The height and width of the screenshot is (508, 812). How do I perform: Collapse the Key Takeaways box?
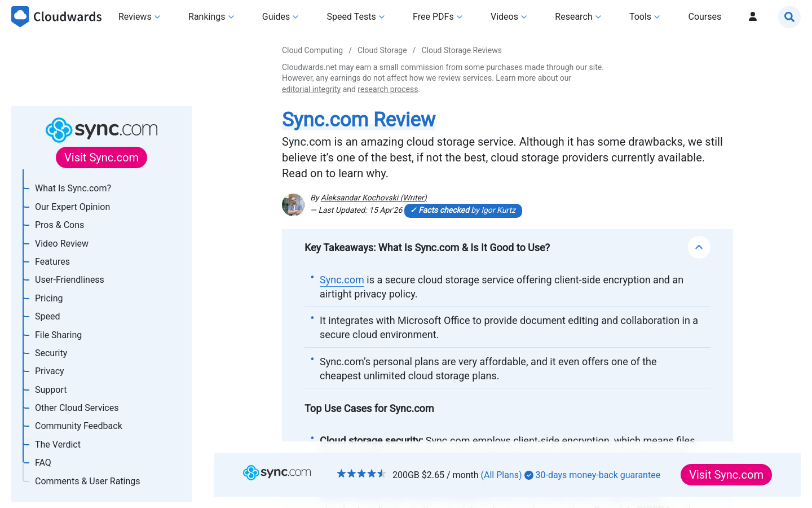699,247
